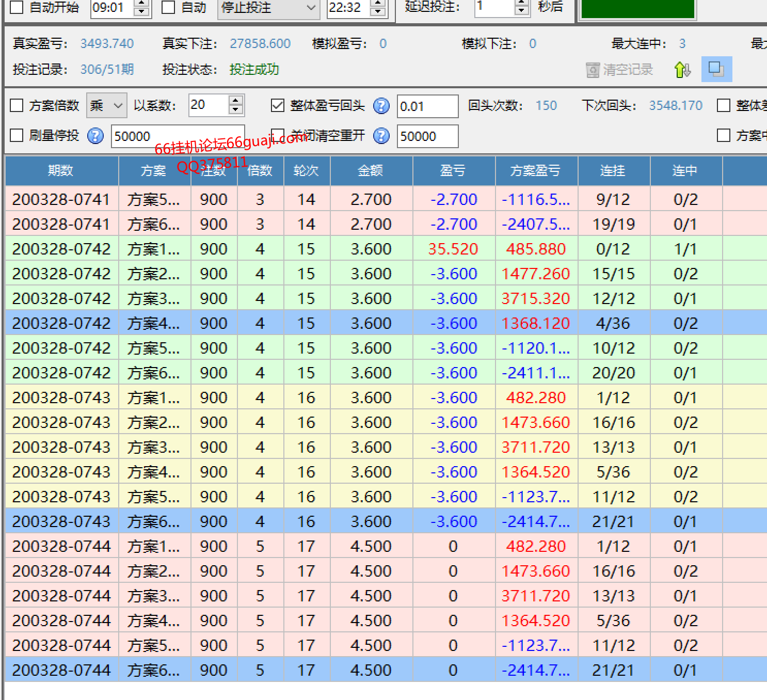
Task: Click the 刷量停投 50000 input field
Action: [x=178, y=136]
